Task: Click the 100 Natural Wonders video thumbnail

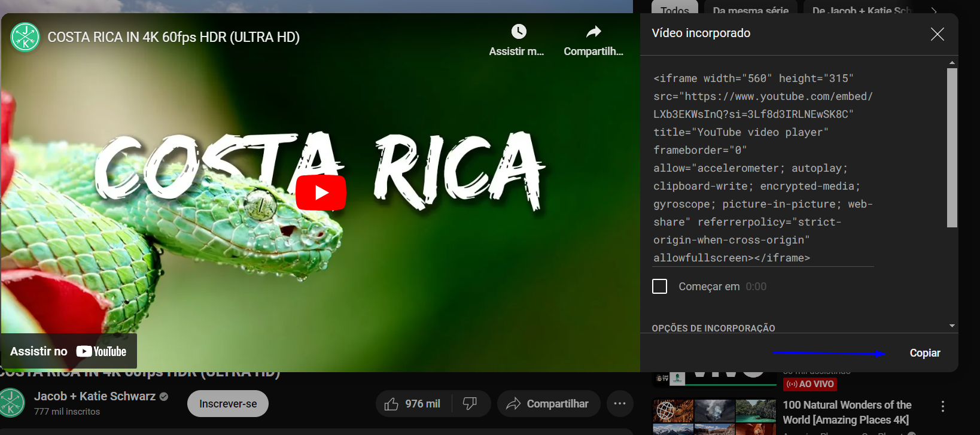Action: pyautogui.click(x=714, y=417)
